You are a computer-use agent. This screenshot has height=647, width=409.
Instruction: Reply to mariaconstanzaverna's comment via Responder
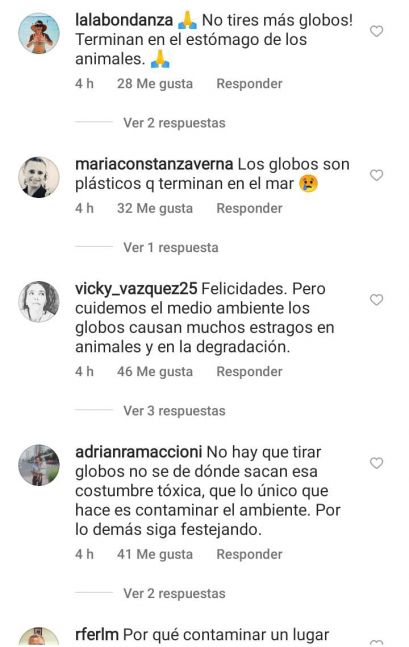click(249, 208)
